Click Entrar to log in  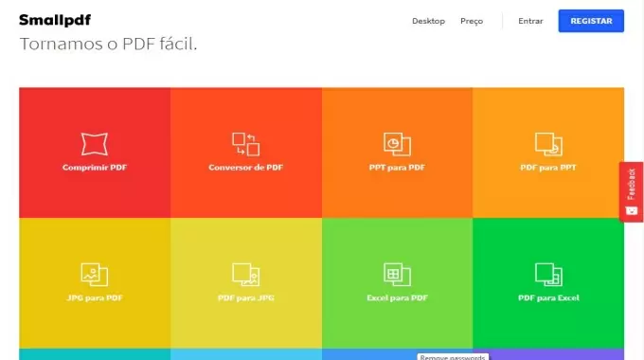(530, 21)
